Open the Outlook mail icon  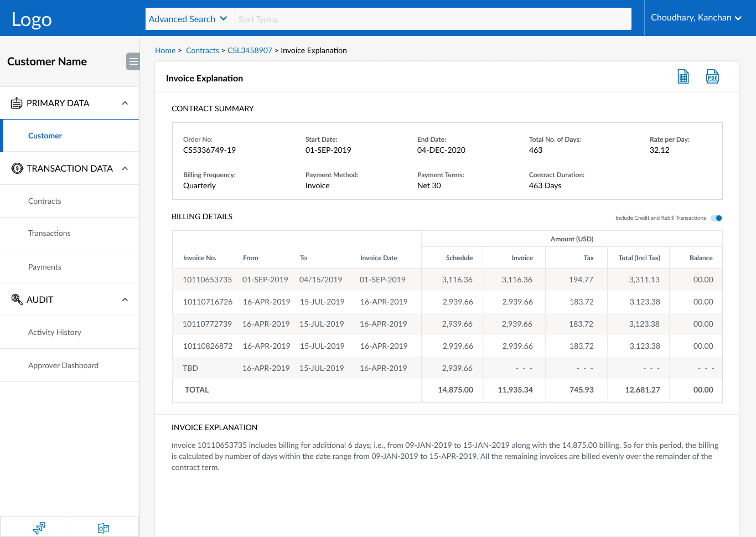tap(103, 528)
